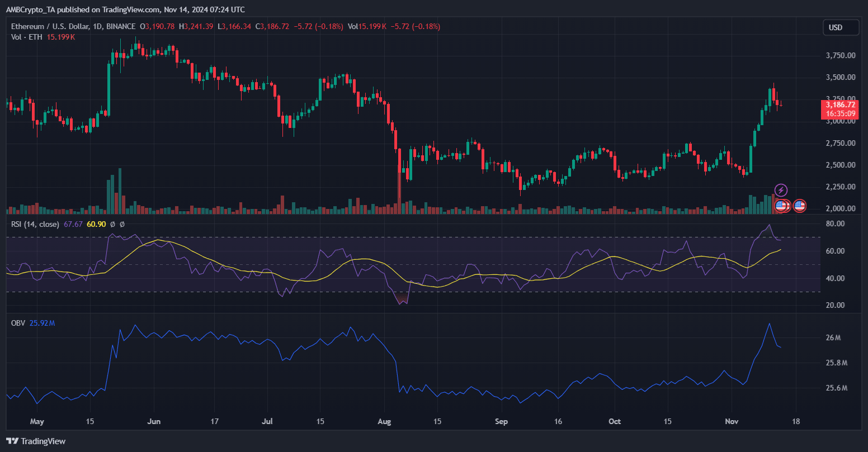Image resolution: width=868 pixels, height=452 pixels.
Task: Open the standalone US flag economic event marker
Action: pyautogui.click(x=800, y=206)
